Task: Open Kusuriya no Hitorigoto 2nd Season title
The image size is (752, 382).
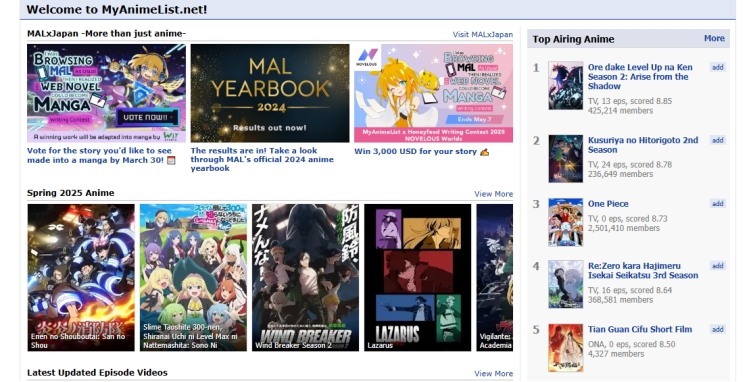Action: (643, 145)
